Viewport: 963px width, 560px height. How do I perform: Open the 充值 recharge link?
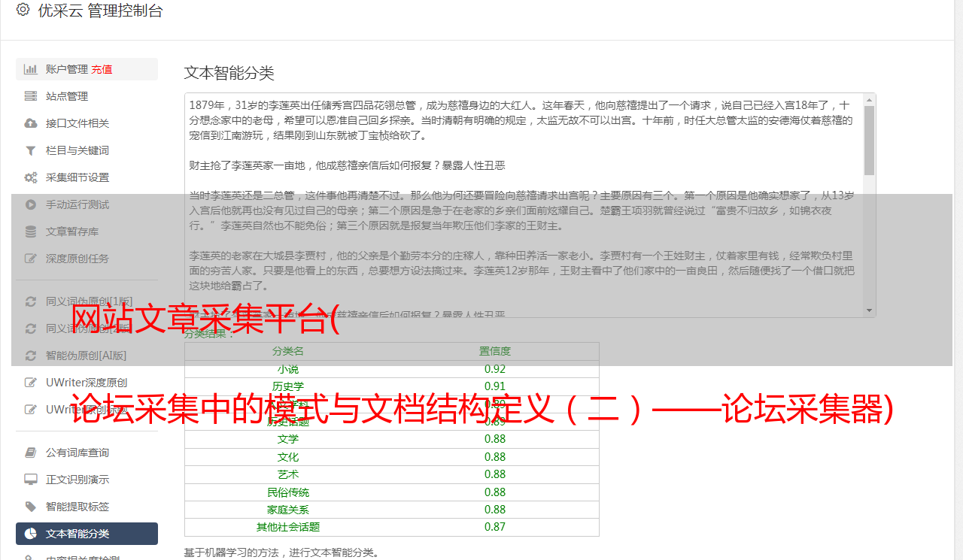tap(102, 69)
